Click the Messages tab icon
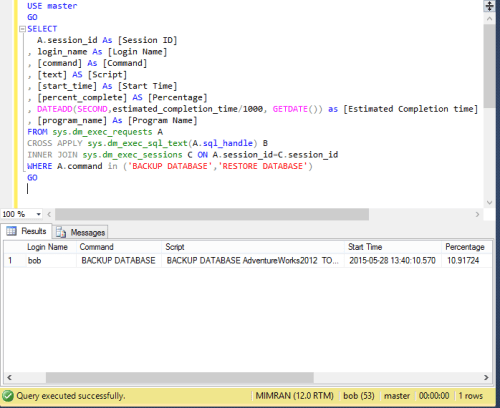The width and height of the screenshot is (500, 408). point(61,232)
